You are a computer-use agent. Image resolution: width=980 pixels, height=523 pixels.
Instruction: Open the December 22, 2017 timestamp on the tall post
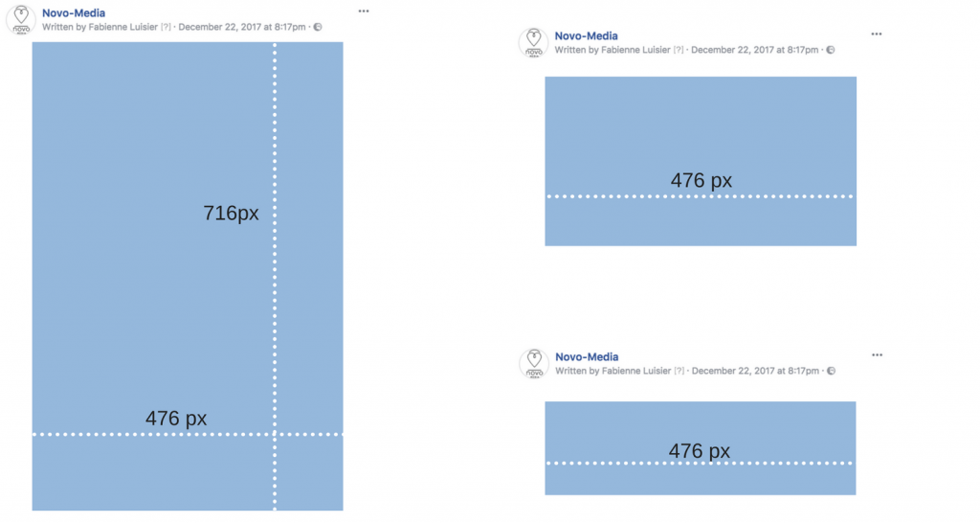coord(242,27)
